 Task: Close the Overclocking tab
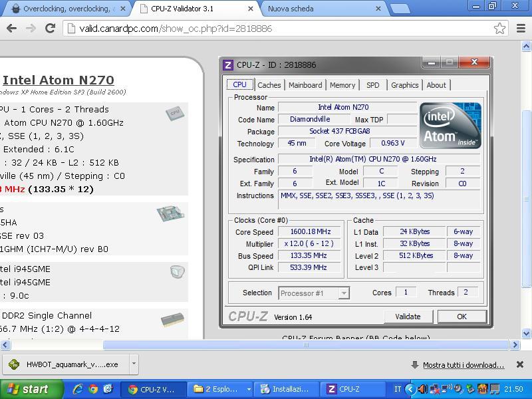coord(123,9)
